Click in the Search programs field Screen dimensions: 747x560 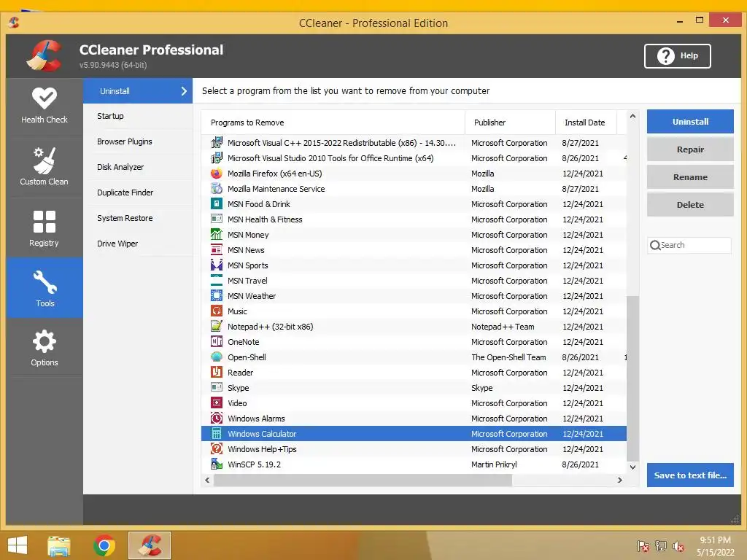[689, 245]
